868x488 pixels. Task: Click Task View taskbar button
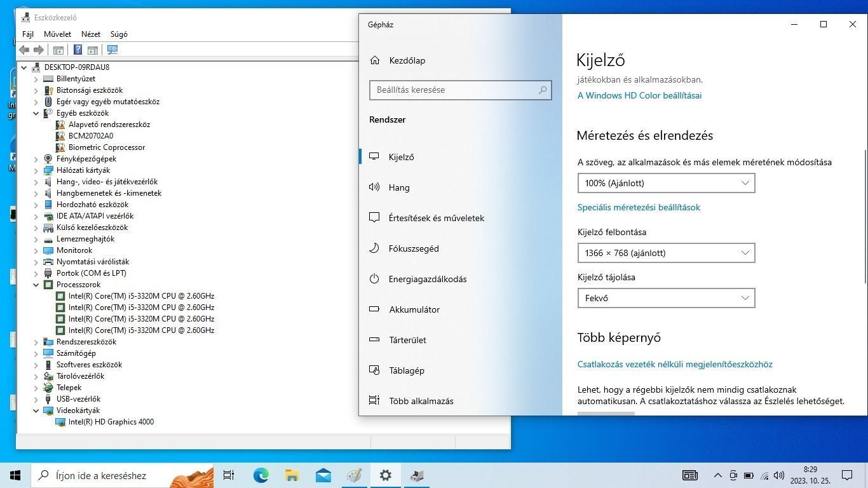tap(229, 475)
